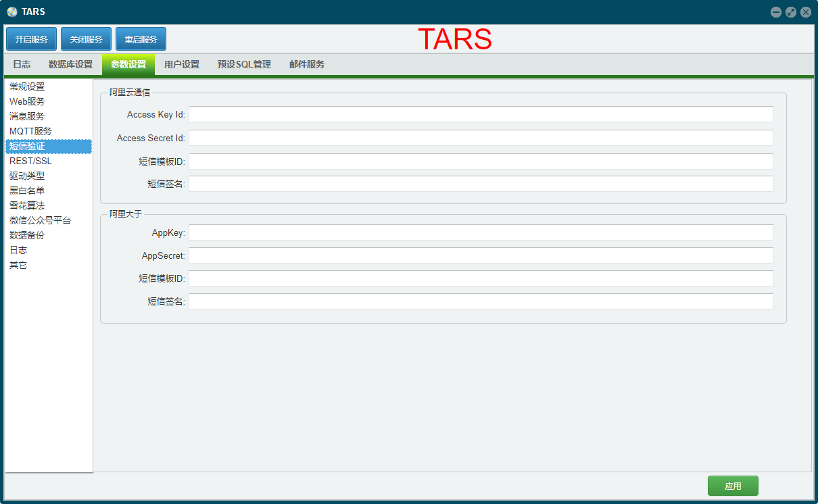The width and height of the screenshot is (818, 504).
Task: Focus the AppKey input field
Action: pos(481,232)
